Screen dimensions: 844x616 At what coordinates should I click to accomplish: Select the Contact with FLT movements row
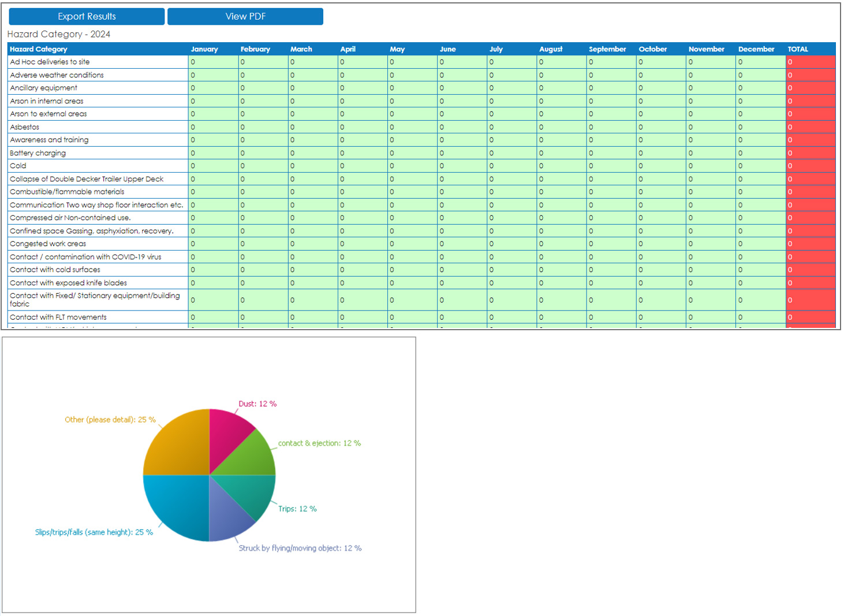click(x=57, y=317)
